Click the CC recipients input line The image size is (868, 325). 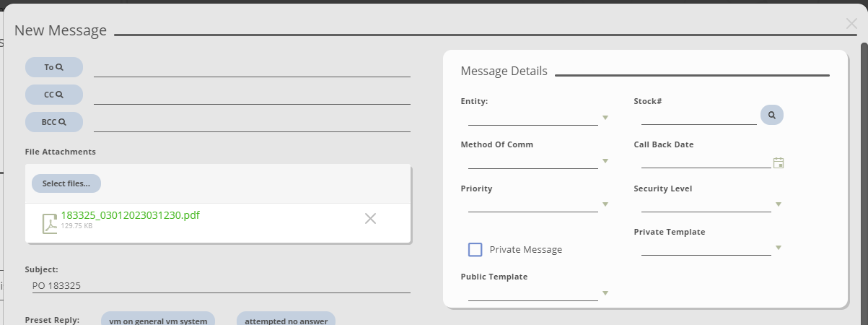(252, 95)
